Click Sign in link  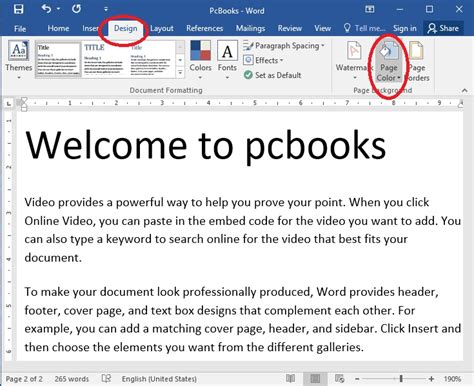click(405, 29)
